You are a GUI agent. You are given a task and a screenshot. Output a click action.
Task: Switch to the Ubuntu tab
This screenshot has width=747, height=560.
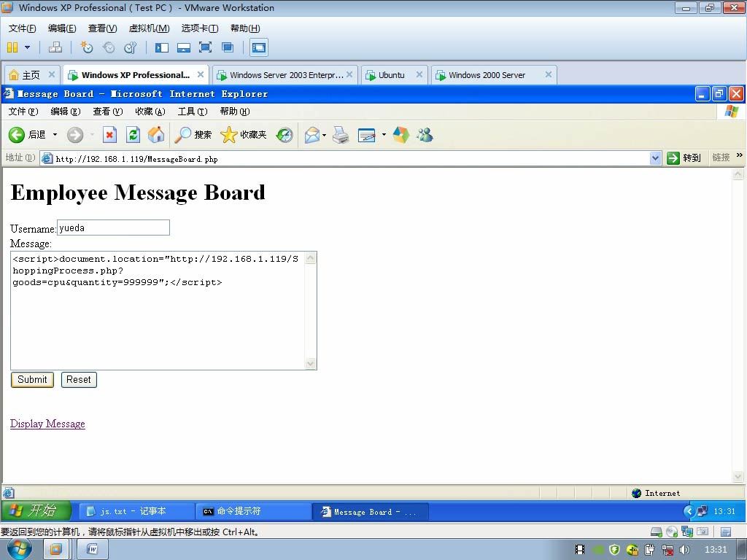[x=391, y=75]
